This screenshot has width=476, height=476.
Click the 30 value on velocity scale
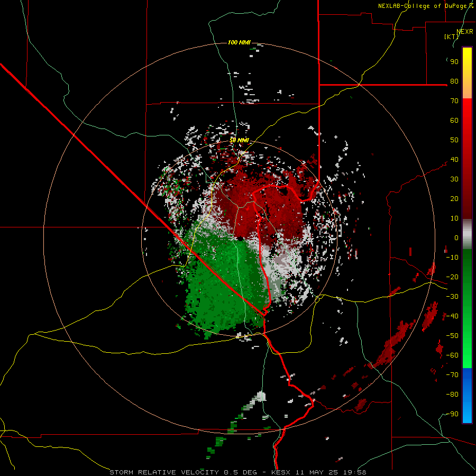pos(454,179)
